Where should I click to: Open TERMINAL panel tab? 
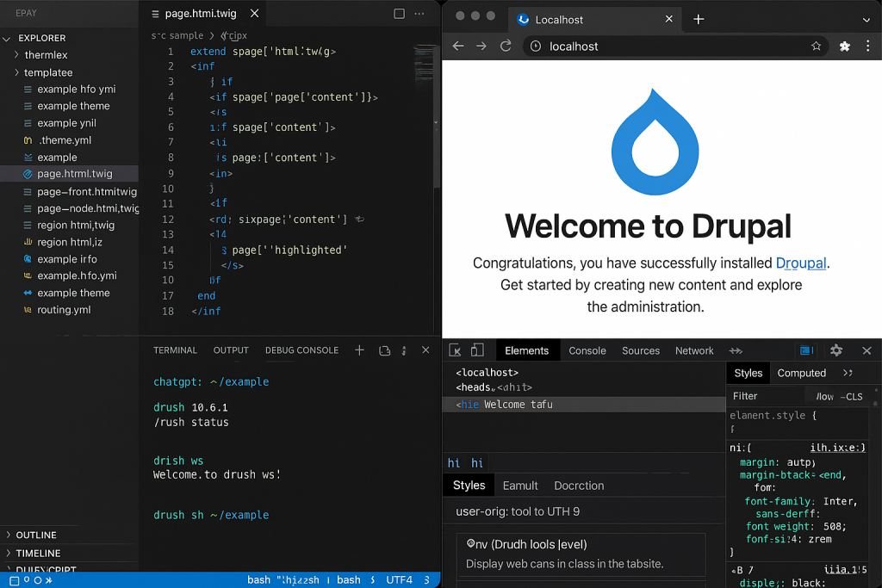[x=175, y=350]
